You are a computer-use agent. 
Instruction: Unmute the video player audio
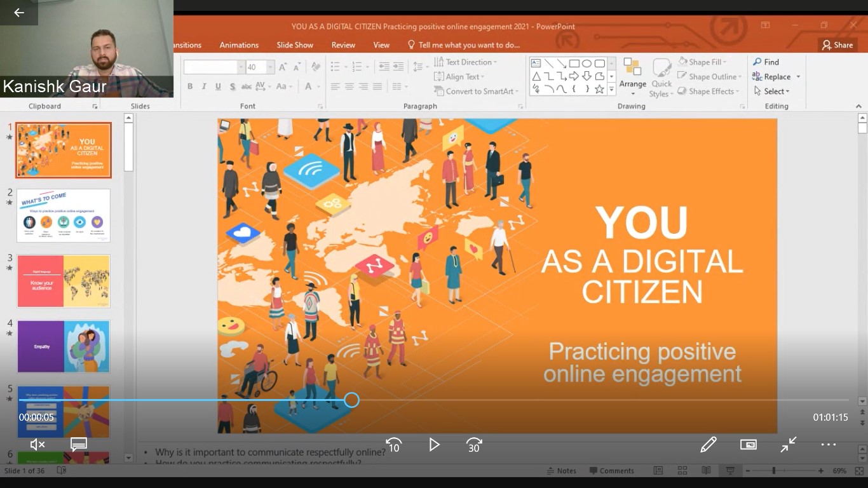tap(37, 445)
